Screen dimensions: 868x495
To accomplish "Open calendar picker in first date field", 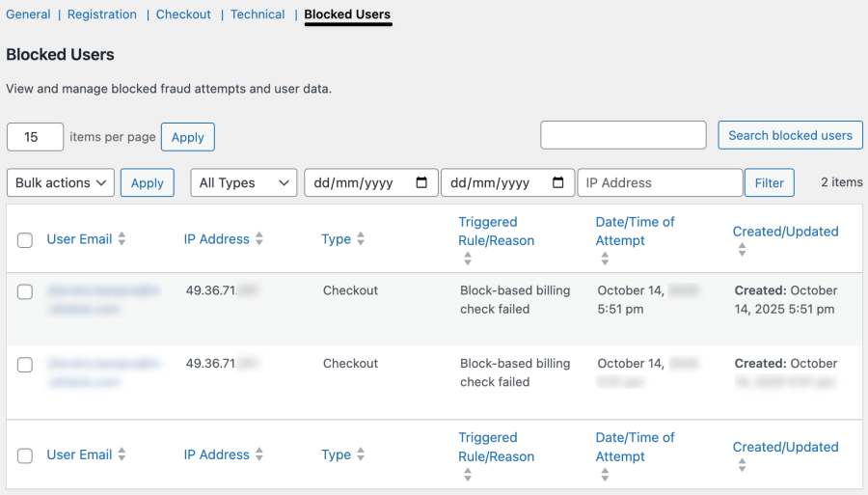I will coord(421,182).
